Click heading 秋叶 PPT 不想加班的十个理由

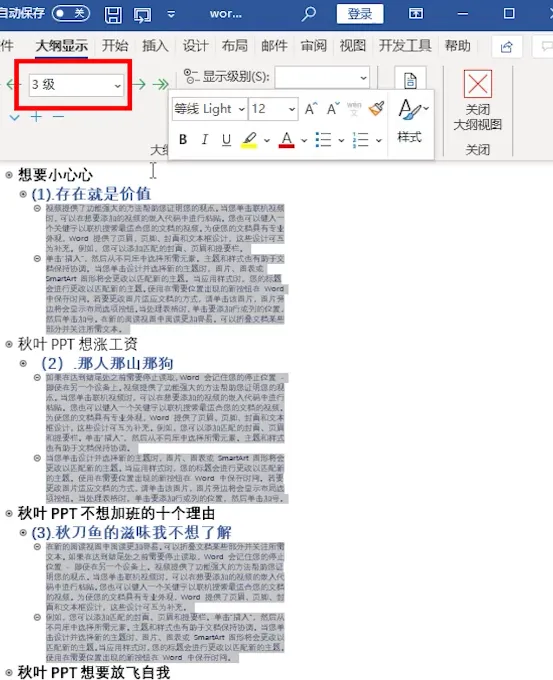click(116, 513)
